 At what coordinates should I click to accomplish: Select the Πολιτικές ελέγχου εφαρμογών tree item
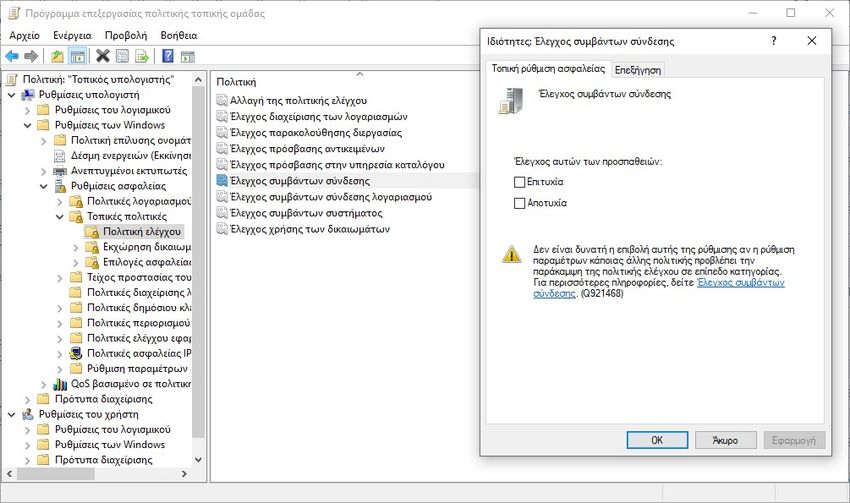(139, 338)
